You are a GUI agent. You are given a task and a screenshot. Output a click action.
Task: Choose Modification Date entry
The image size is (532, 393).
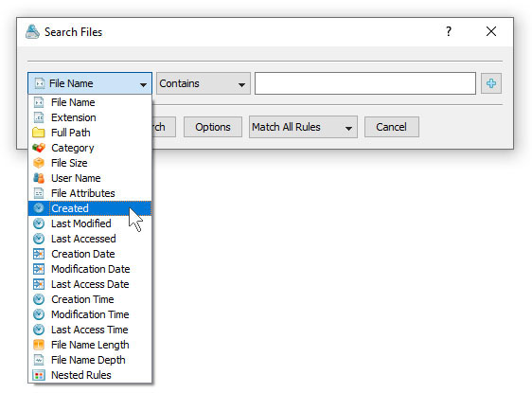tap(90, 269)
